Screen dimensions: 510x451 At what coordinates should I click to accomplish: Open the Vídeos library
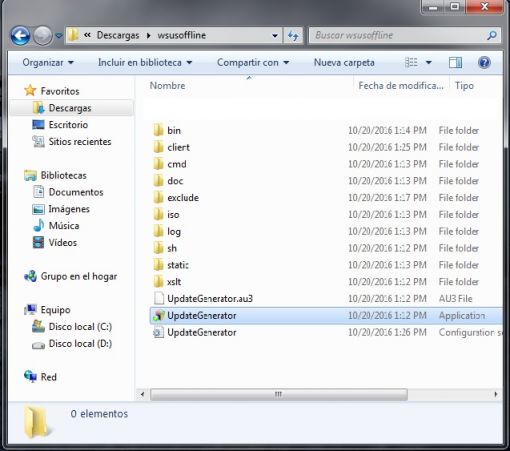pos(63,242)
